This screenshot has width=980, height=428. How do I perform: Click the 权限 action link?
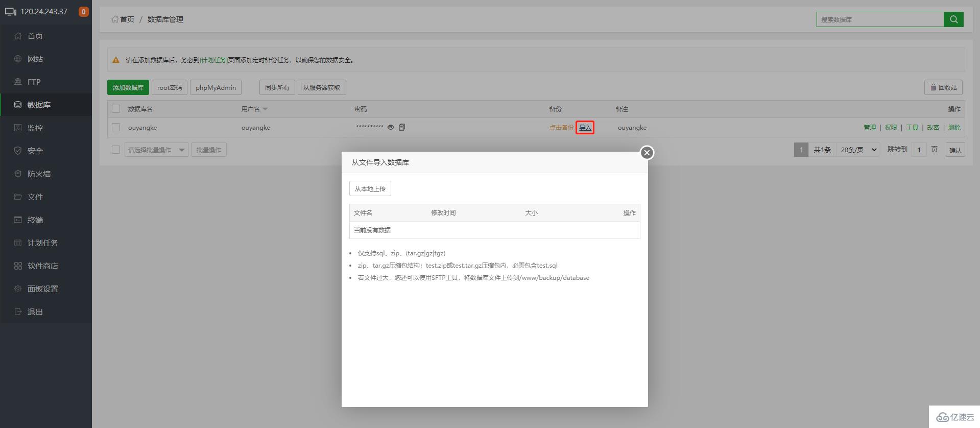(891, 128)
